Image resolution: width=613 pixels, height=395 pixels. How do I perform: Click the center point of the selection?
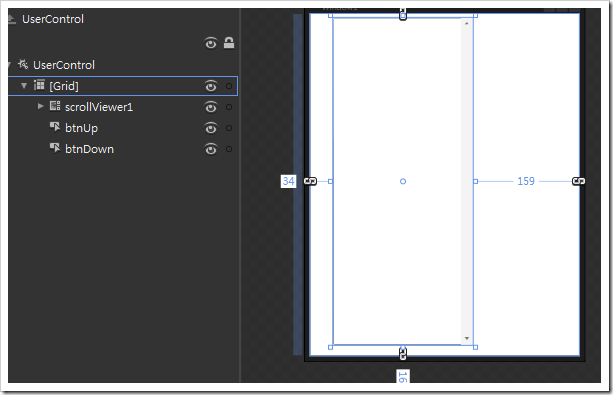(403, 181)
